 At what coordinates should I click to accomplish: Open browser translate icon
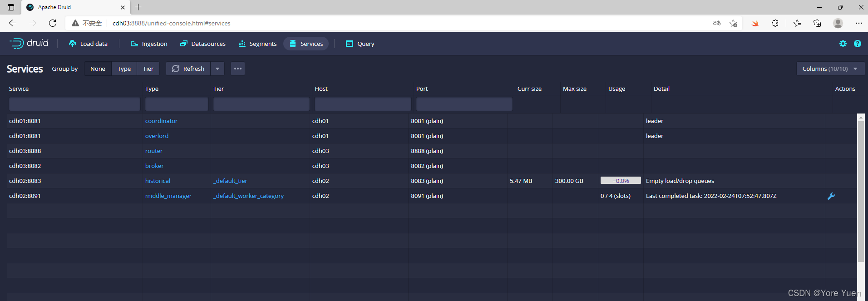click(717, 23)
